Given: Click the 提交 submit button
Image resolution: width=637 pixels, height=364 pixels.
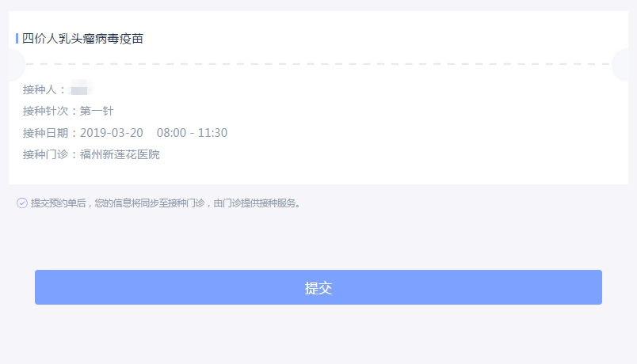Looking at the screenshot, I should click(x=318, y=287).
